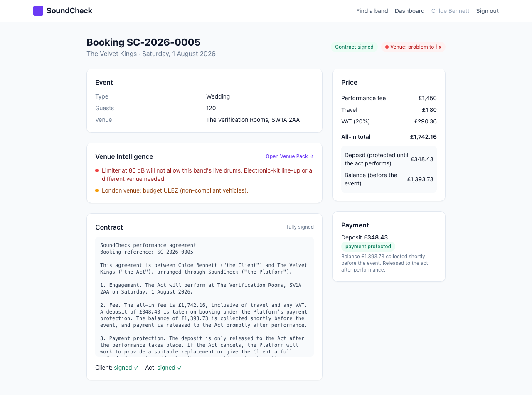The width and height of the screenshot is (532, 395).
Task: Click the Venue Intelligence heading
Action: (x=124, y=156)
